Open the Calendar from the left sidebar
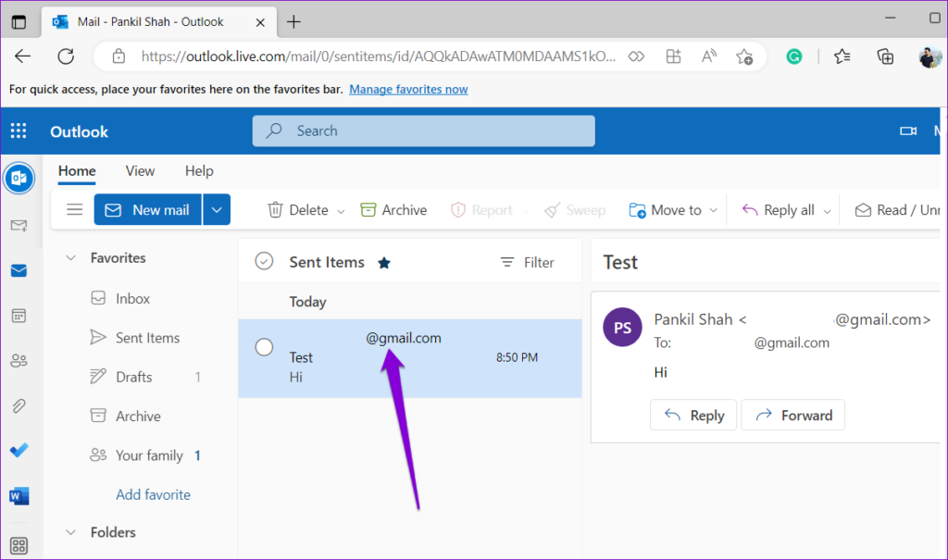The image size is (948, 560). coord(19,315)
